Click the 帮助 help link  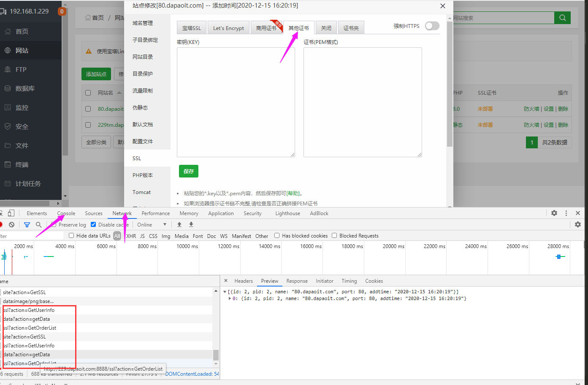[x=293, y=193]
